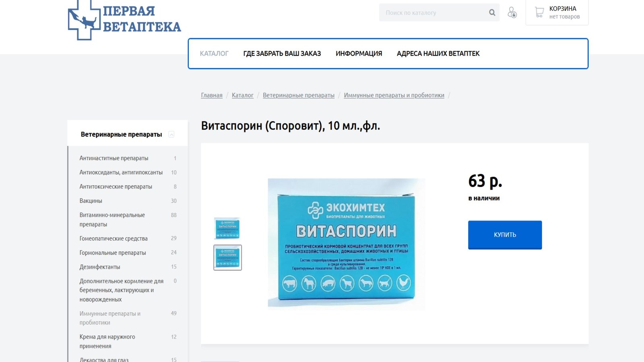Open the Вакцины category
The width and height of the screenshot is (644, 362).
[91, 201]
